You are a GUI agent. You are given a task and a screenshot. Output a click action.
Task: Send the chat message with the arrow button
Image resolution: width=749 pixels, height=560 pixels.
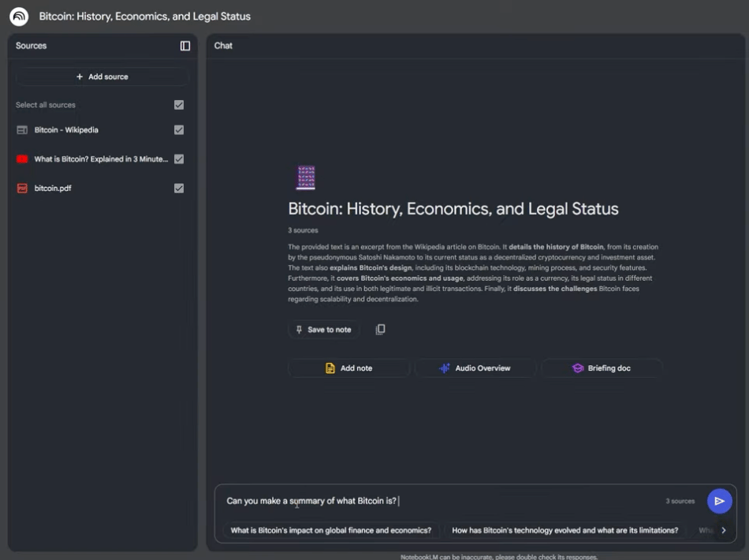pyautogui.click(x=719, y=501)
